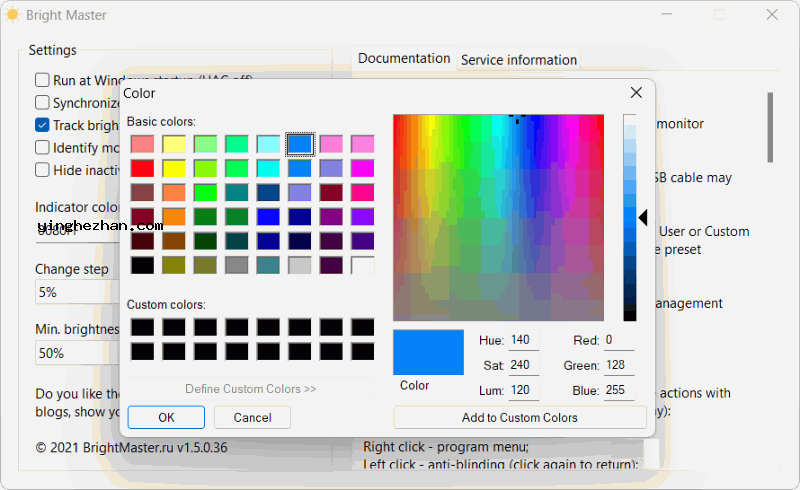Select teal swatch in third row
The image size is (800, 490).
point(237,193)
